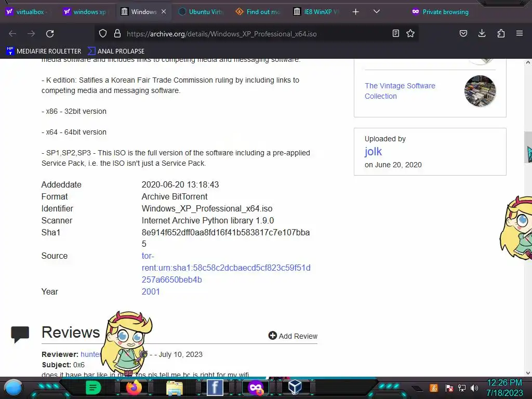
Task: Select Firefox private window taskbar icon
Action: pyautogui.click(x=256, y=388)
